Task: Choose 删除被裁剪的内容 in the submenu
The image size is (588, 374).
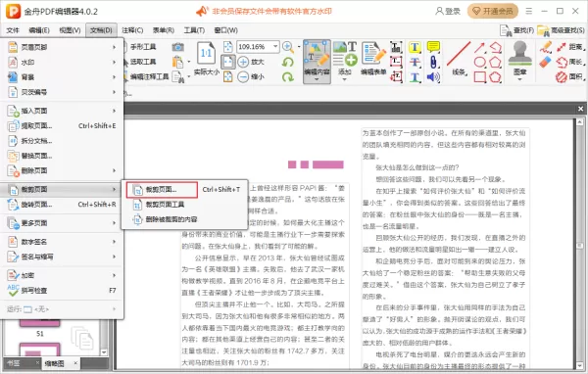Action: 184,219
